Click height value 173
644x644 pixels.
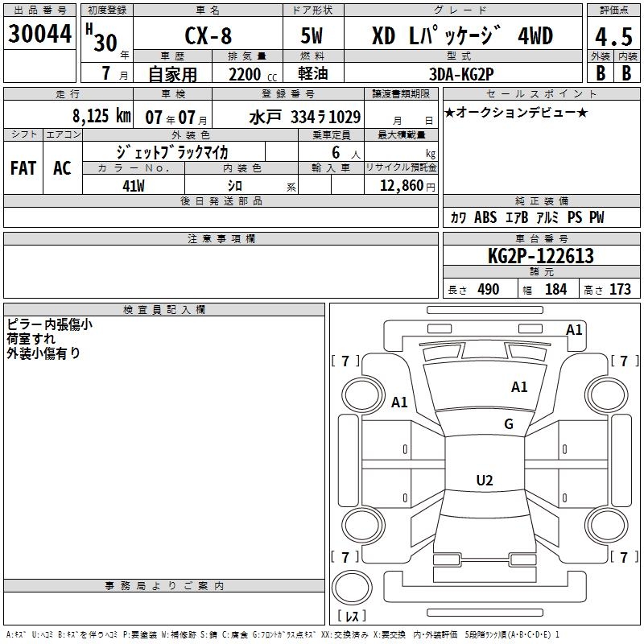620,289
